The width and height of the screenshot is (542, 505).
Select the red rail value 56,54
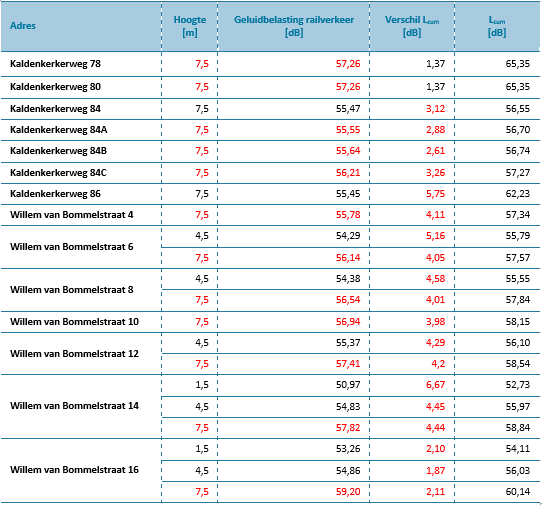[x=348, y=300]
